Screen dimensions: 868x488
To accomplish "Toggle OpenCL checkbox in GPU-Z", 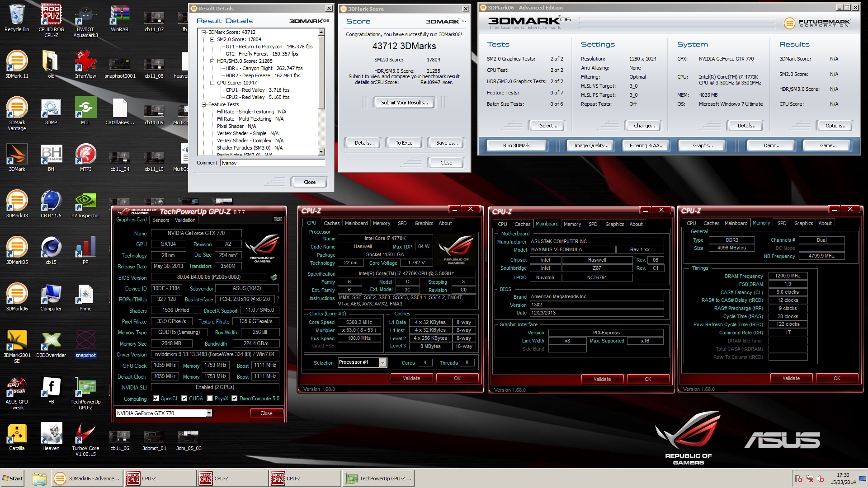I will [156, 399].
